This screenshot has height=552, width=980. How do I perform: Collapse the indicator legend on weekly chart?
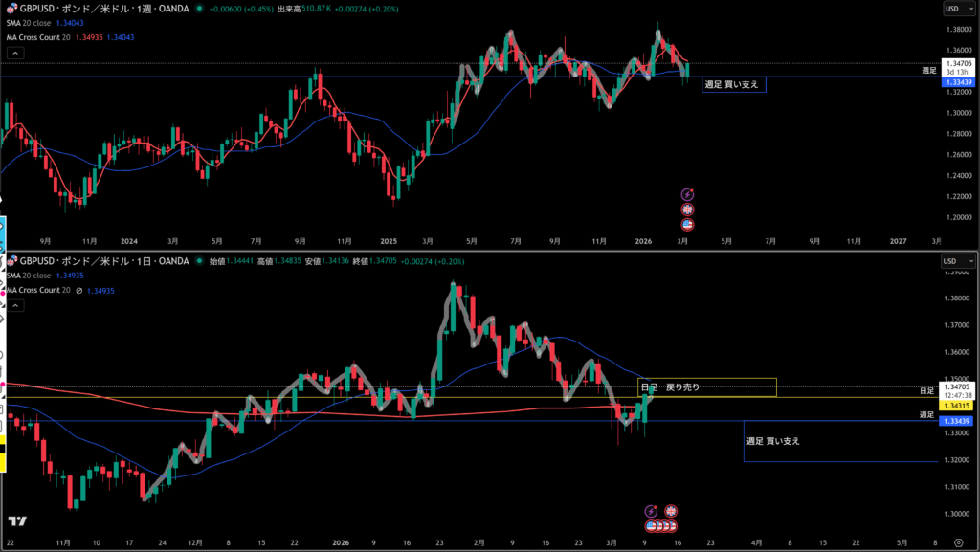coord(14,54)
